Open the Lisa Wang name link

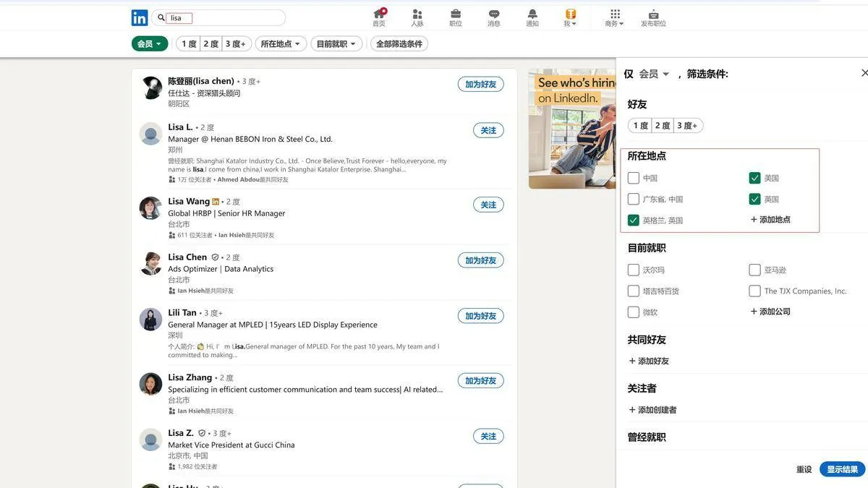(189, 202)
